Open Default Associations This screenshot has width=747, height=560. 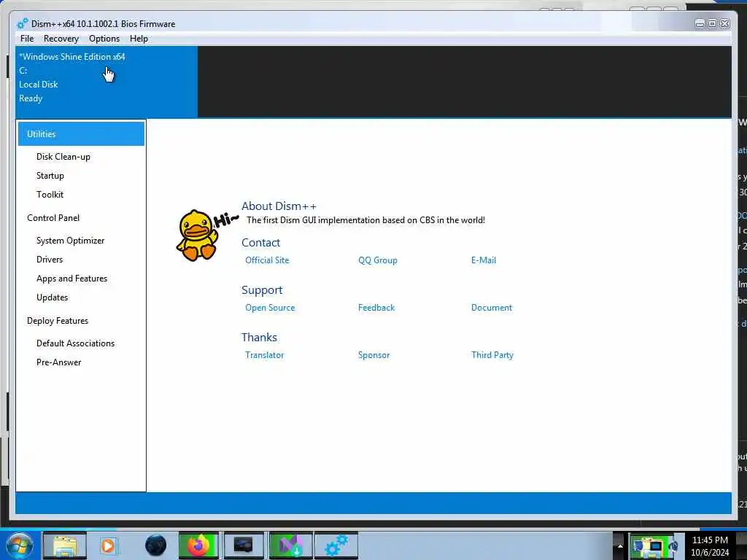(x=76, y=343)
